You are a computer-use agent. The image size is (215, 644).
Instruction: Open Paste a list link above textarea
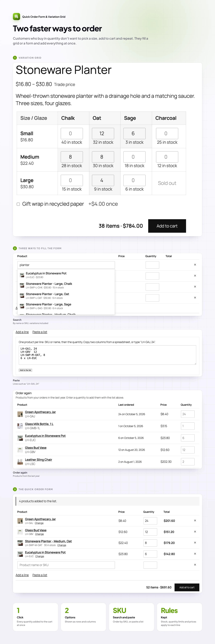pyautogui.click(x=40, y=332)
